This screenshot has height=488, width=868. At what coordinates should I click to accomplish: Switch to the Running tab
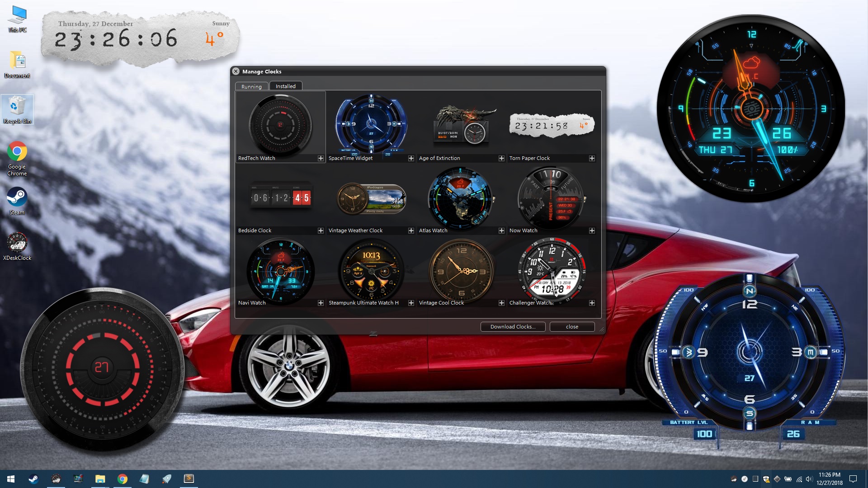coord(251,86)
